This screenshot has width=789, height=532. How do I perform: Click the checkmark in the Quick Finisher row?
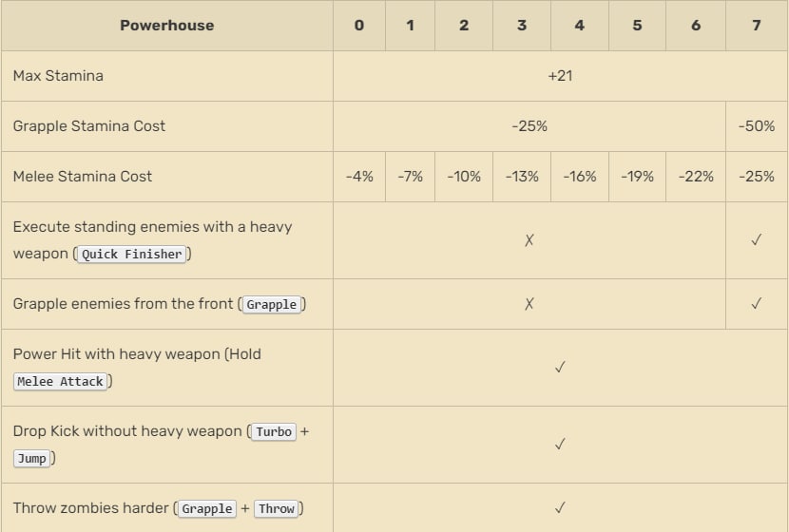756,240
